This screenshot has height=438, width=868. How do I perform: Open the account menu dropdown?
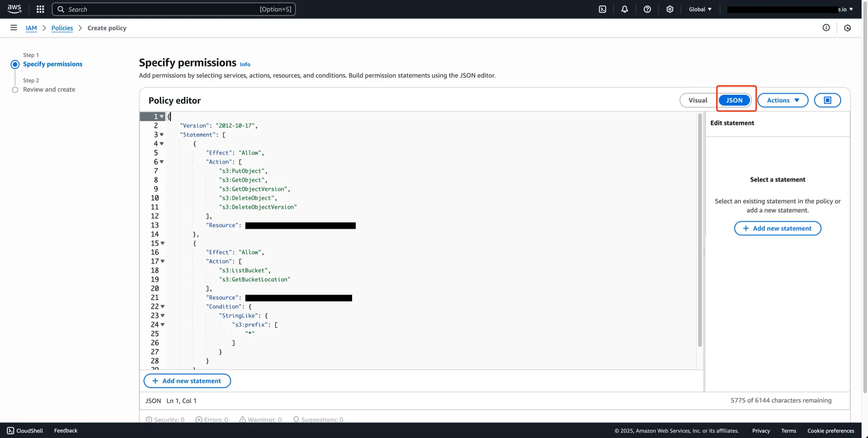click(x=790, y=9)
